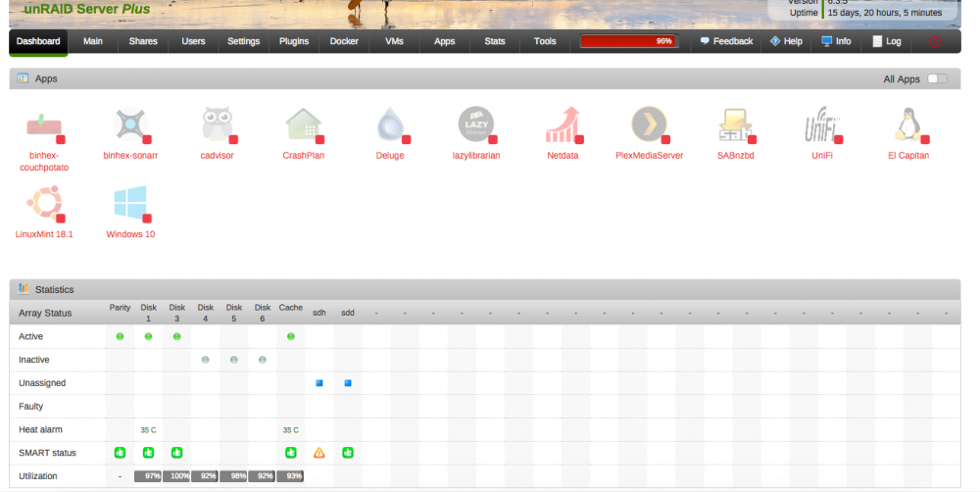Click the Disk 1 heat alarm 35 C value

coord(148,430)
